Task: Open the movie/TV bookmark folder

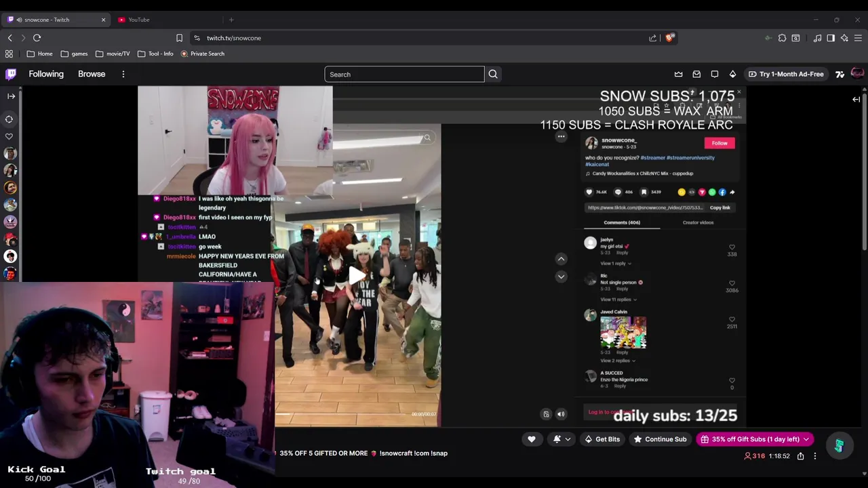Action: (x=113, y=54)
